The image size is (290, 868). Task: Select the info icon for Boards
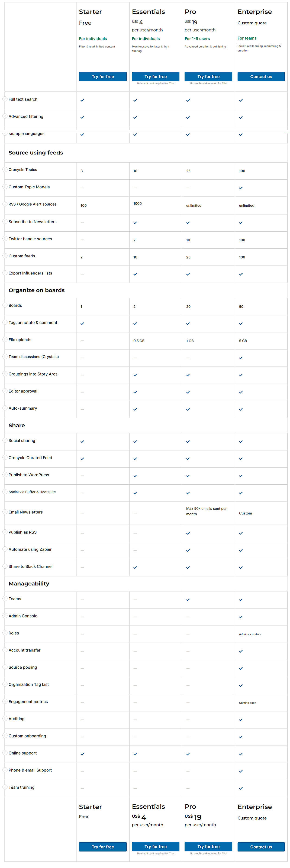tap(5, 305)
